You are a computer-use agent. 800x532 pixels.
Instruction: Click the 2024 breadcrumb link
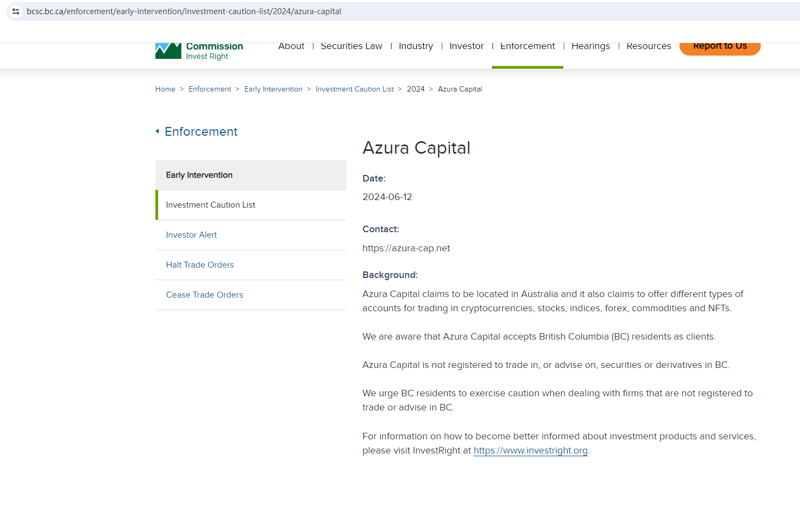[x=416, y=89]
